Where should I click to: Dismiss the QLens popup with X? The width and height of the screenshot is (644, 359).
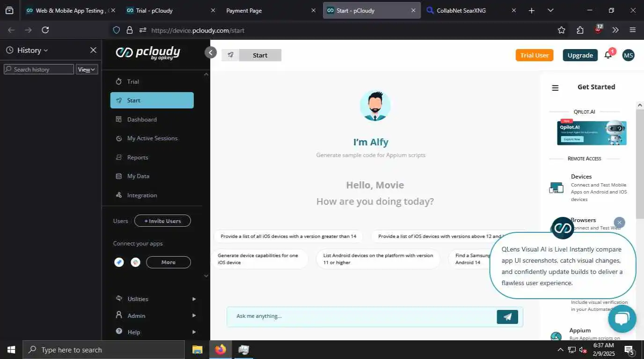tap(619, 223)
